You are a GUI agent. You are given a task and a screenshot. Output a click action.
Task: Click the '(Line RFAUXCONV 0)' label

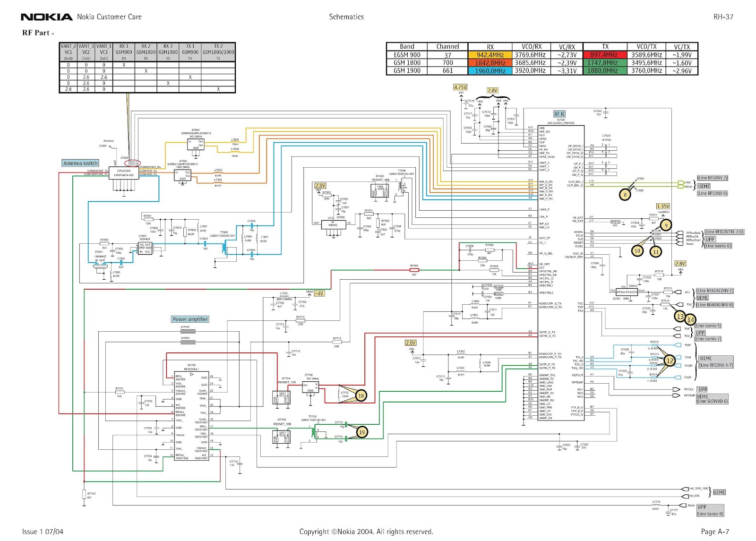[x=715, y=305]
